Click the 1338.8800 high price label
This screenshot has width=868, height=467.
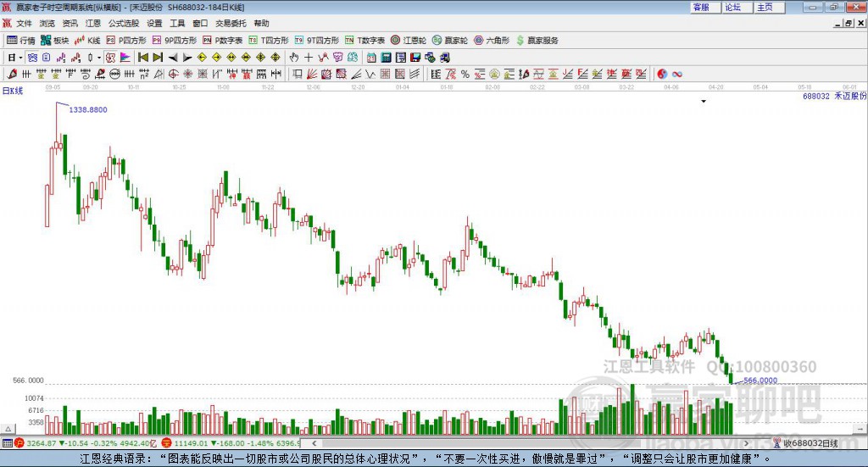(88, 109)
